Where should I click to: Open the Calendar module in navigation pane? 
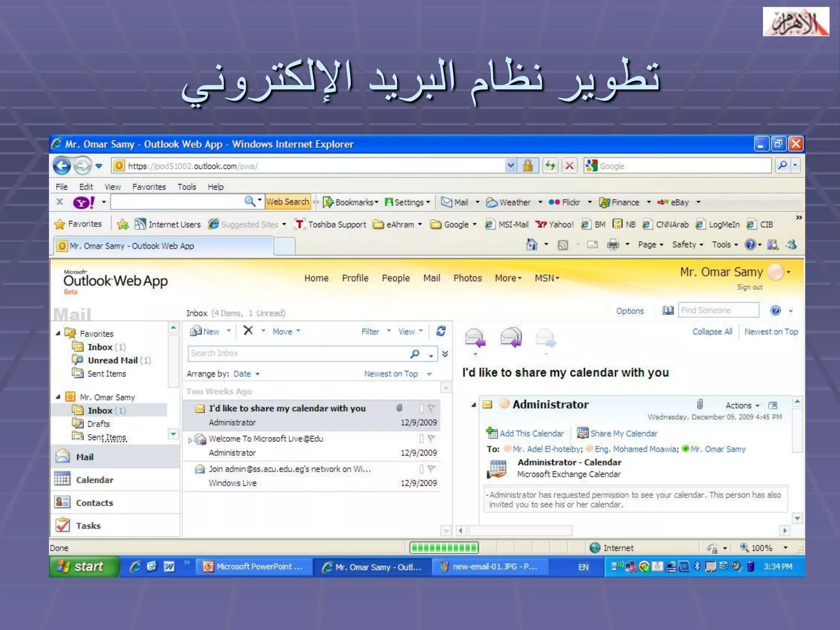[x=115, y=479]
